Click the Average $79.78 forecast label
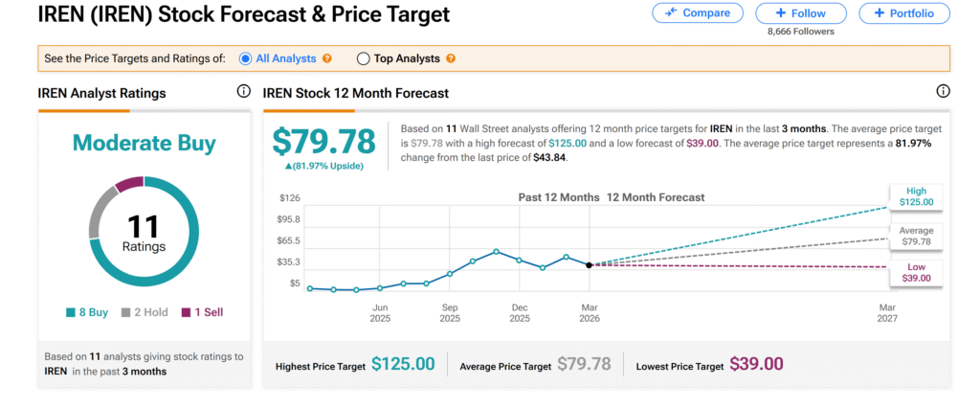This screenshot has width=980, height=409. [916, 237]
